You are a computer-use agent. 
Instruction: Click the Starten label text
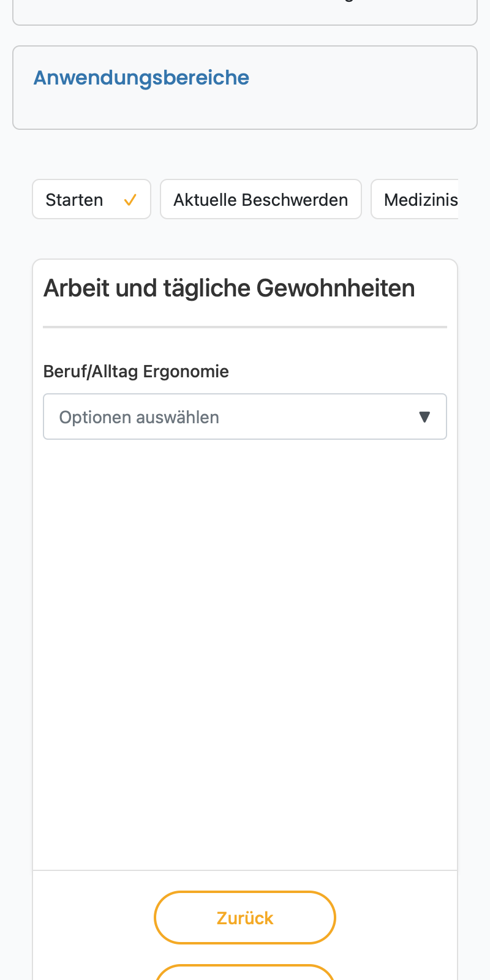tap(74, 200)
